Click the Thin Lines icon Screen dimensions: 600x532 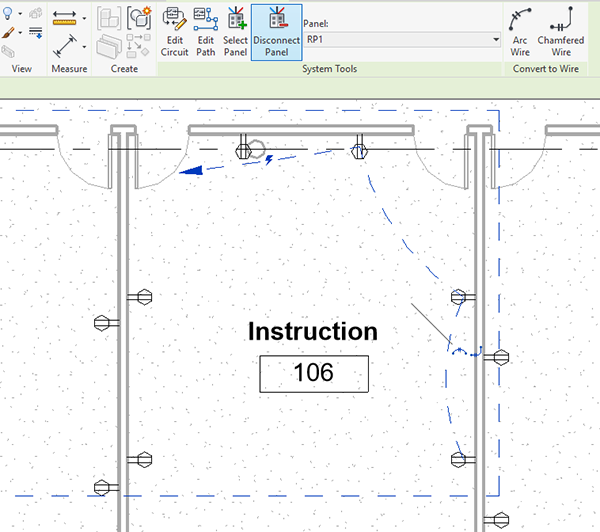click(35, 34)
